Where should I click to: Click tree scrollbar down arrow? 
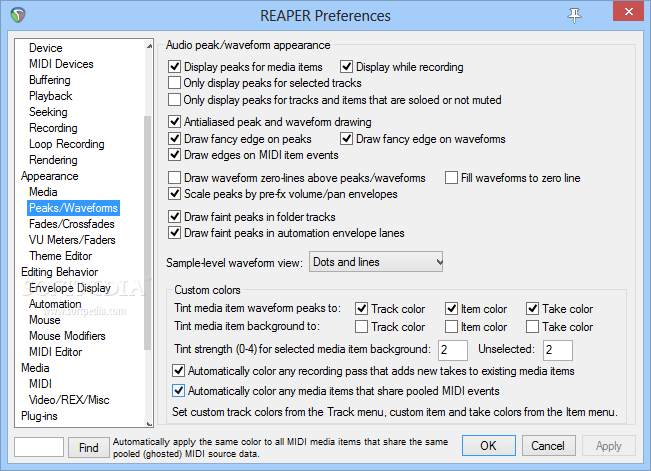tap(149, 422)
